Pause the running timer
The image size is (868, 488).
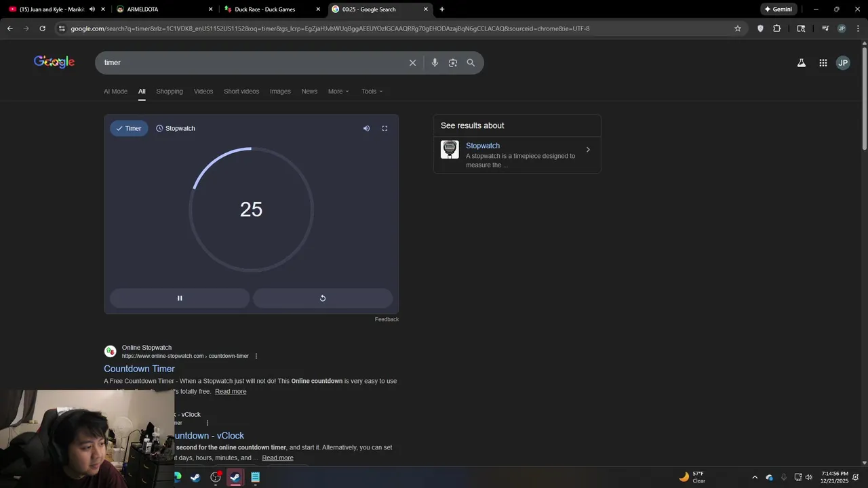180,298
